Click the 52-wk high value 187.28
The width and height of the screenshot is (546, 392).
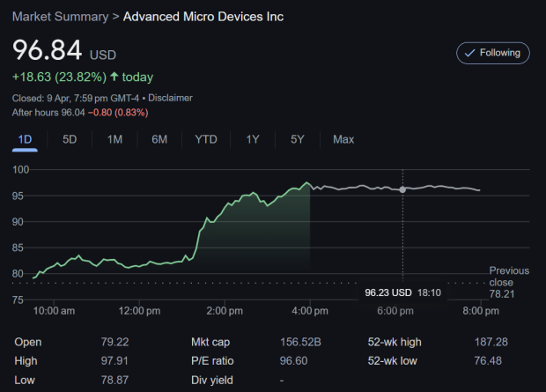[491, 342]
